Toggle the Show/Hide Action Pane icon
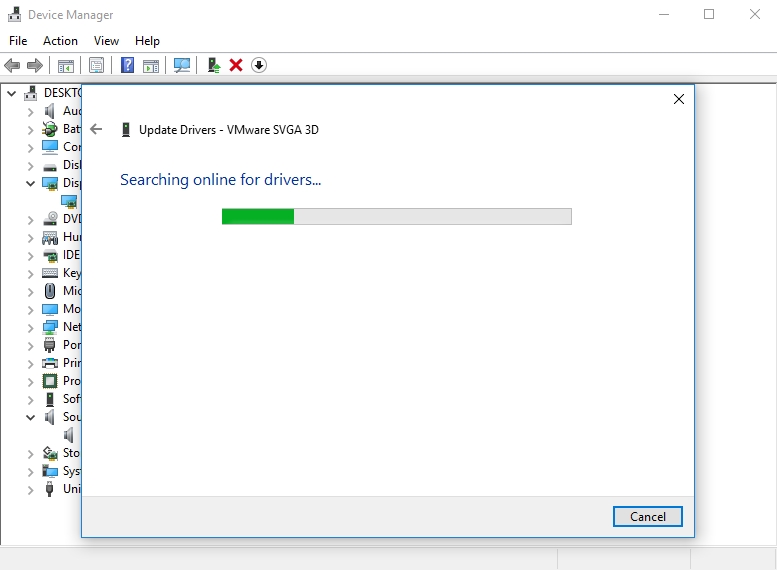 pyautogui.click(x=151, y=65)
